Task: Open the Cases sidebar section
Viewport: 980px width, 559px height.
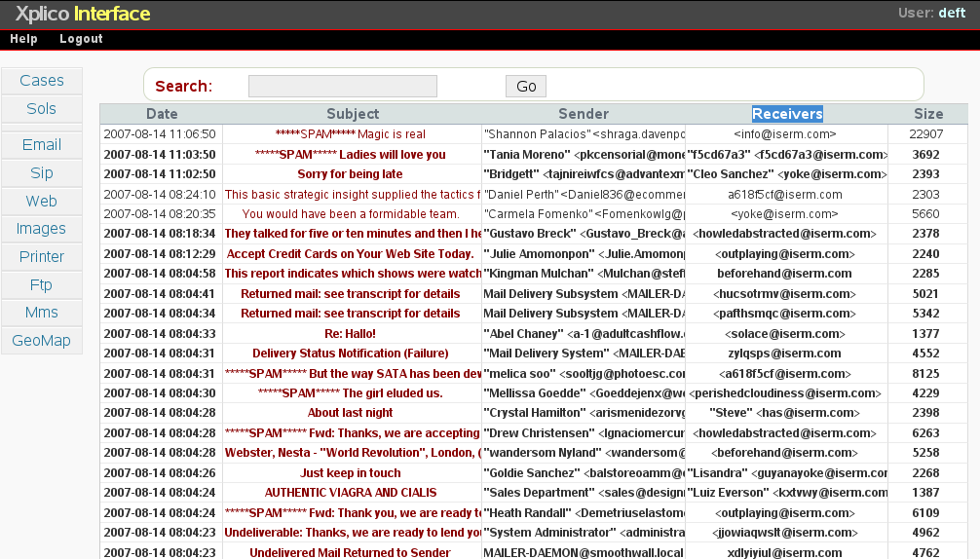Action: coord(42,81)
